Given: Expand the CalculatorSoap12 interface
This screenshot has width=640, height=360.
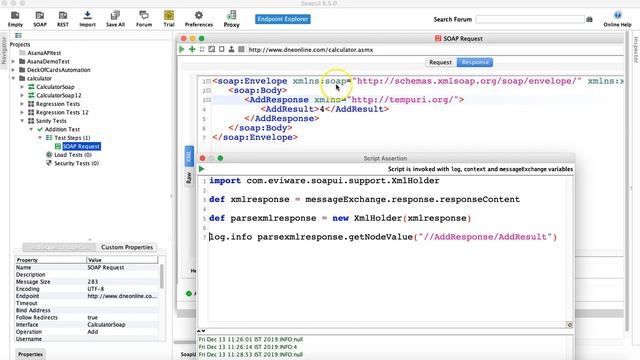Looking at the screenshot, I should (x=22, y=95).
